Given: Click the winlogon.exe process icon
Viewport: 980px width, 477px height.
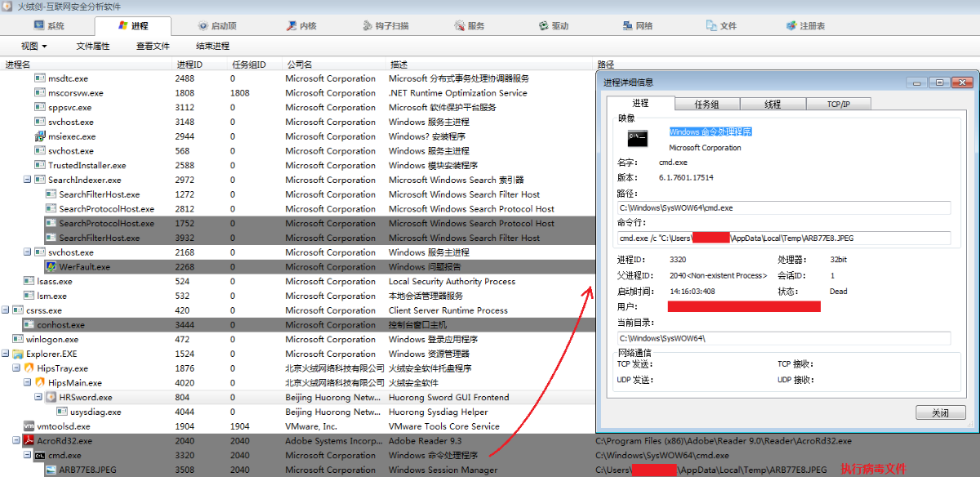Looking at the screenshot, I should (18, 340).
